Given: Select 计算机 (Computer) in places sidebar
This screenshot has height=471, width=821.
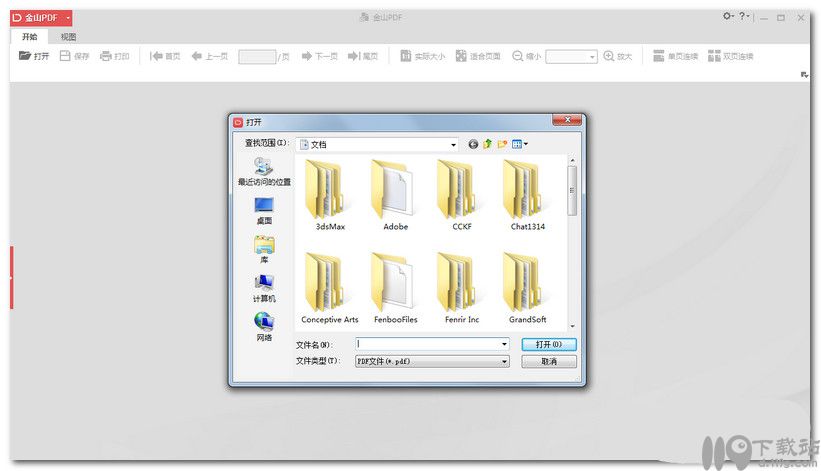Looking at the screenshot, I should pos(264,288).
